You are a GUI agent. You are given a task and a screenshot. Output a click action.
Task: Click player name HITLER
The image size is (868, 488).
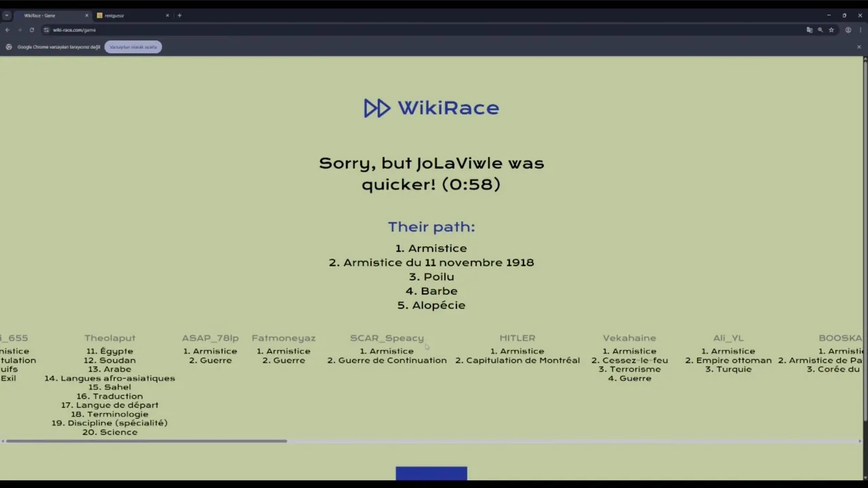tap(517, 338)
